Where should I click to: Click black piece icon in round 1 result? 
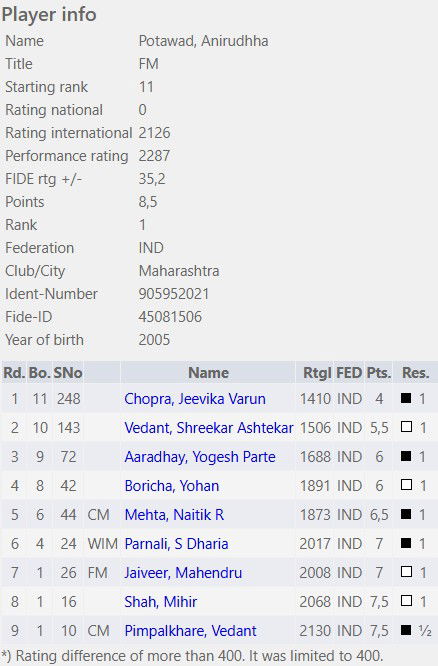pyautogui.click(x=406, y=398)
